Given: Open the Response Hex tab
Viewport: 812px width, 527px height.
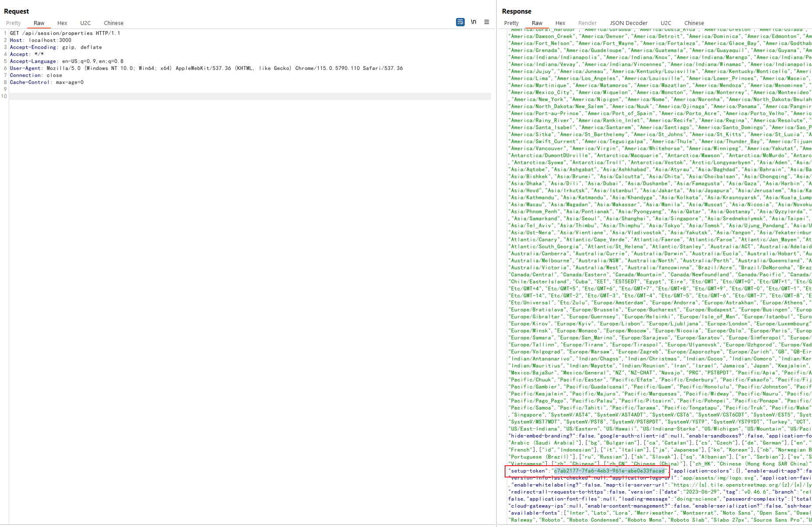Looking at the screenshot, I should [560, 23].
